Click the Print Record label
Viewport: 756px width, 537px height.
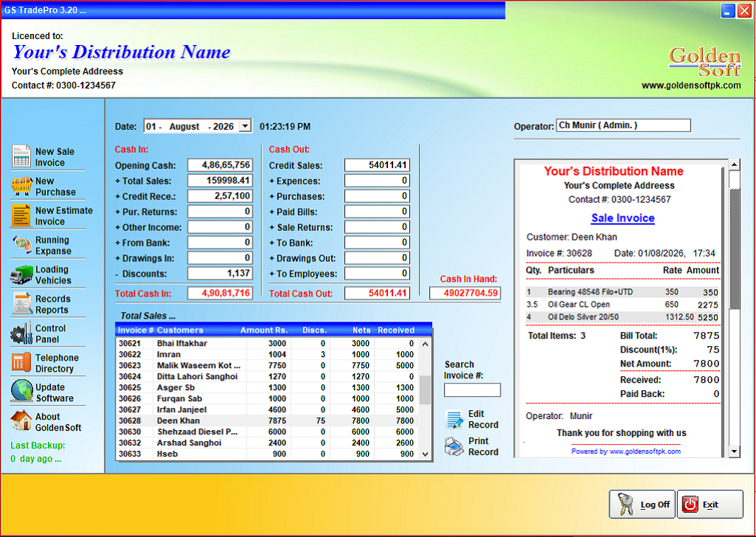(483, 446)
